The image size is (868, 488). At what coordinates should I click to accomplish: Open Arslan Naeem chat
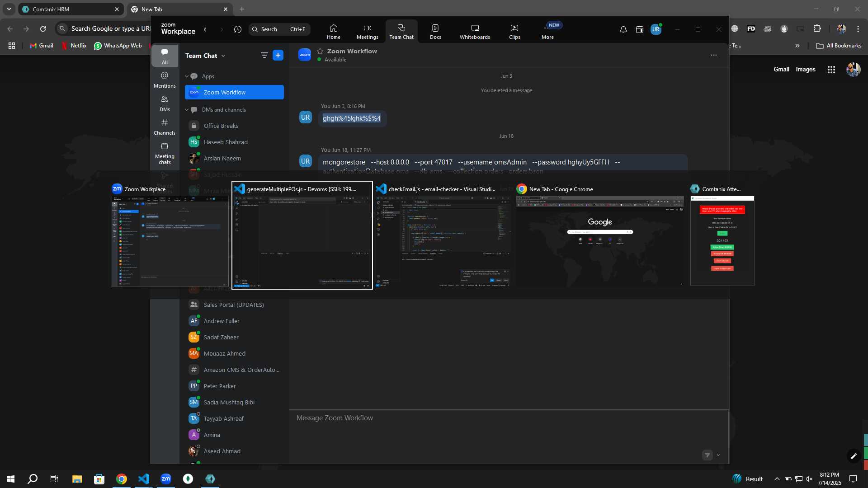pos(234,158)
